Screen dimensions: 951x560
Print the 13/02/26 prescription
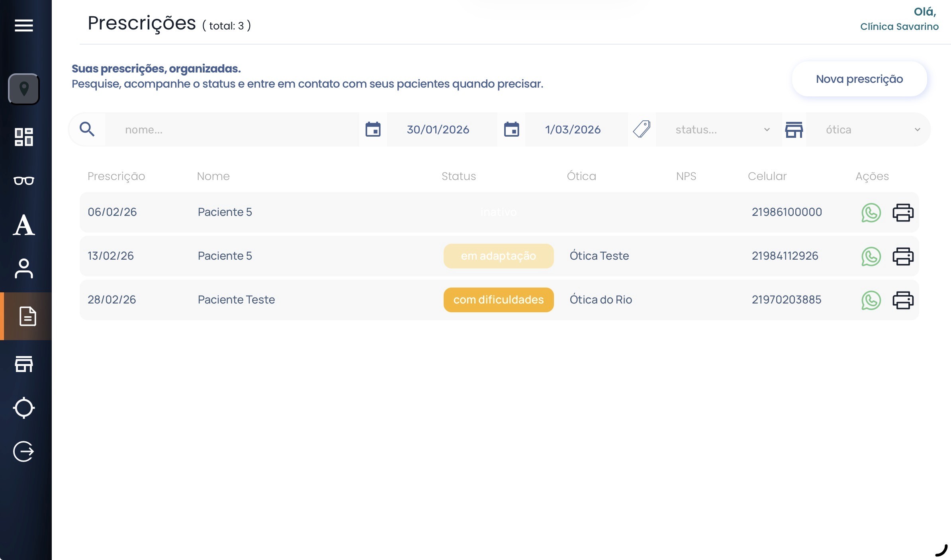(903, 256)
